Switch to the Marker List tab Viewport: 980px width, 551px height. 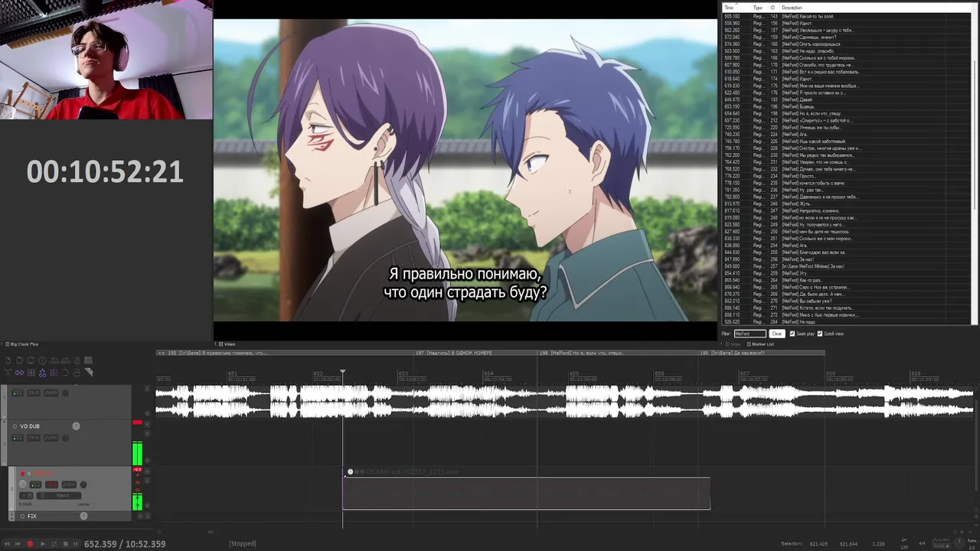760,344
